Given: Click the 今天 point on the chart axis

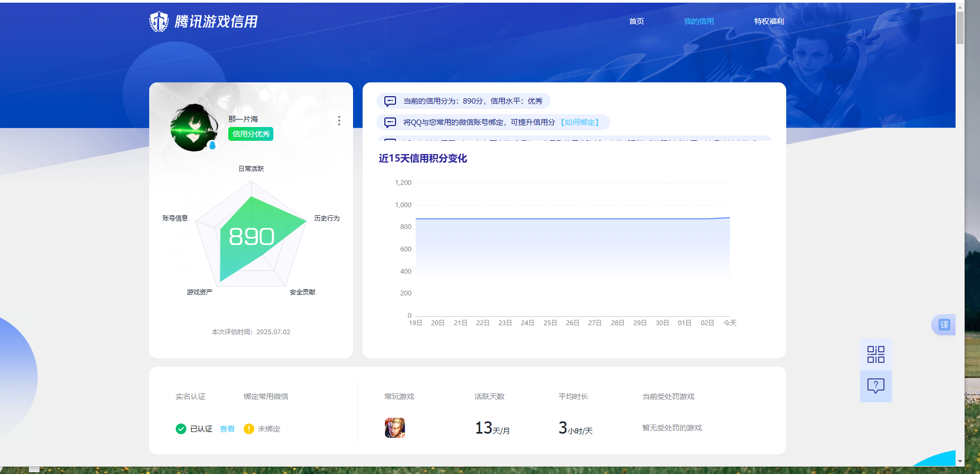Looking at the screenshot, I should coord(730,323).
